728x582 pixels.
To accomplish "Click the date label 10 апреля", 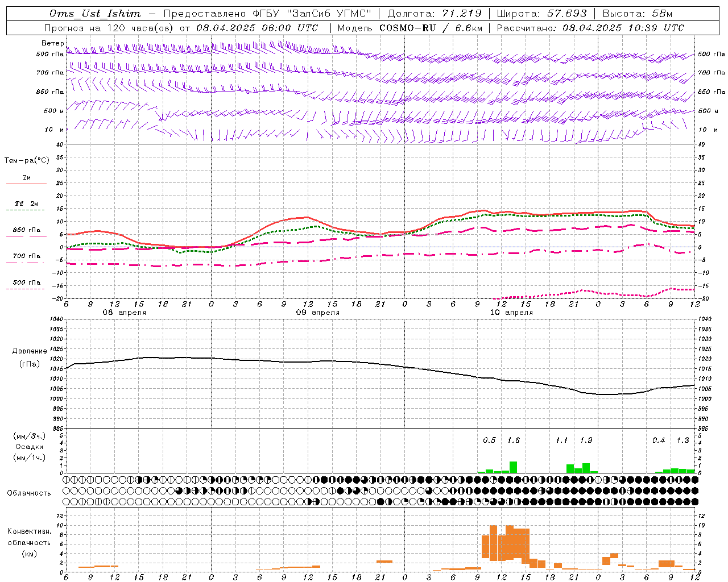I will pyautogui.click(x=511, y=313).
